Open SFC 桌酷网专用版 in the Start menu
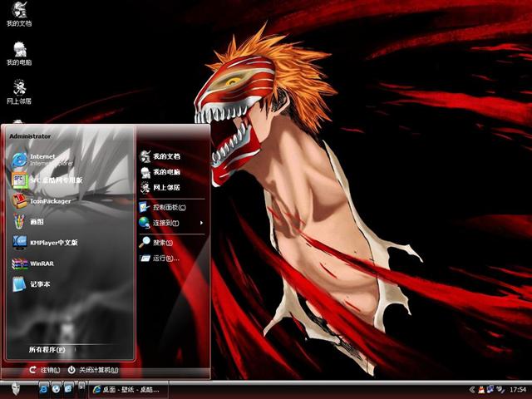The height and width of the screenshot is (399, 532). click(x=47, y=180)
